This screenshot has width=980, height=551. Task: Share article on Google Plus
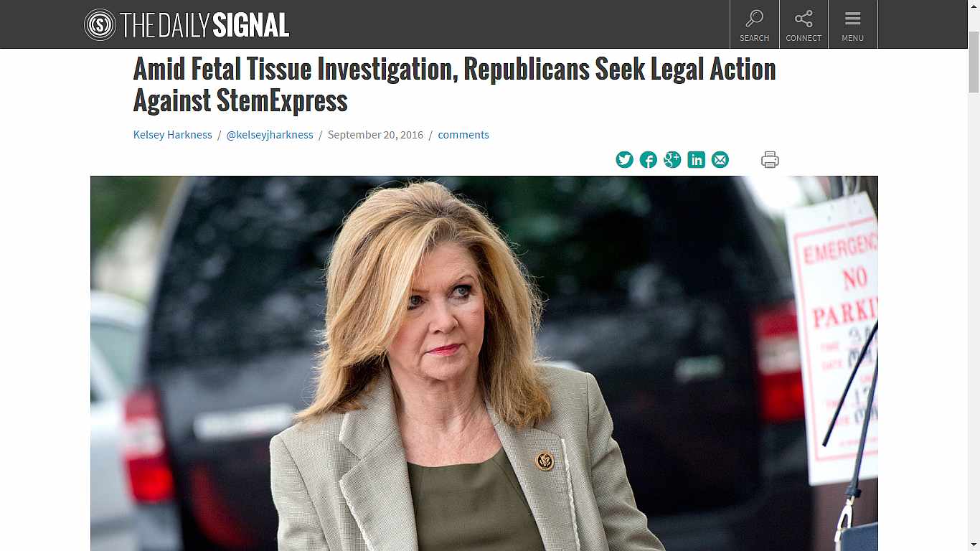(672, 160)
